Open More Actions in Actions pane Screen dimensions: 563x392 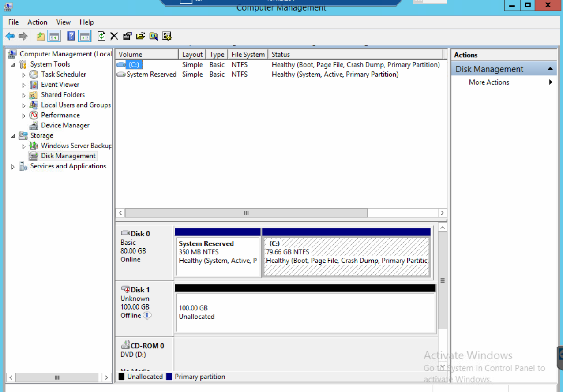coord(504,82)
